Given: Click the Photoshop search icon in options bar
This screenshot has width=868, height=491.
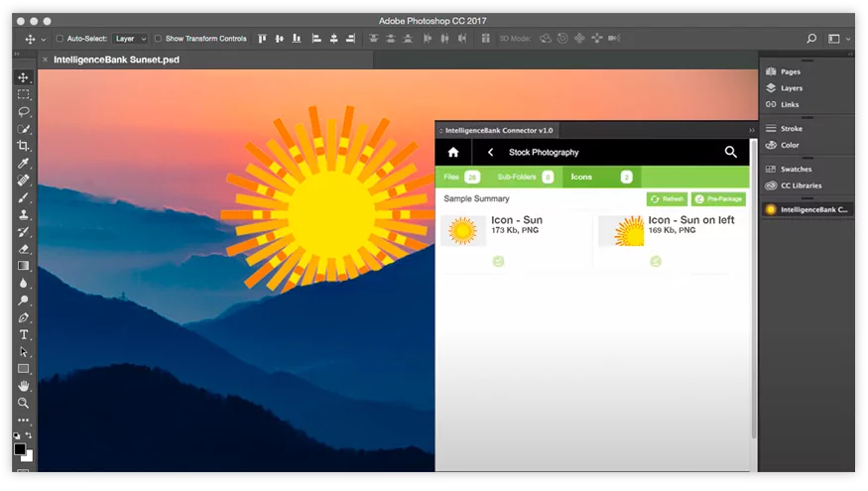Looking at the screenshot, I should click(811, 39).
